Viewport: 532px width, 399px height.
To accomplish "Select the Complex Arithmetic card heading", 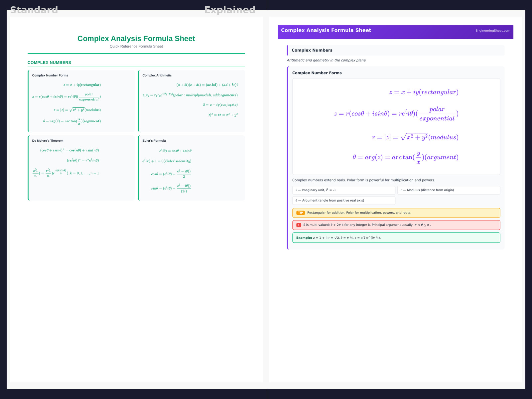I will tap(157, 75).
